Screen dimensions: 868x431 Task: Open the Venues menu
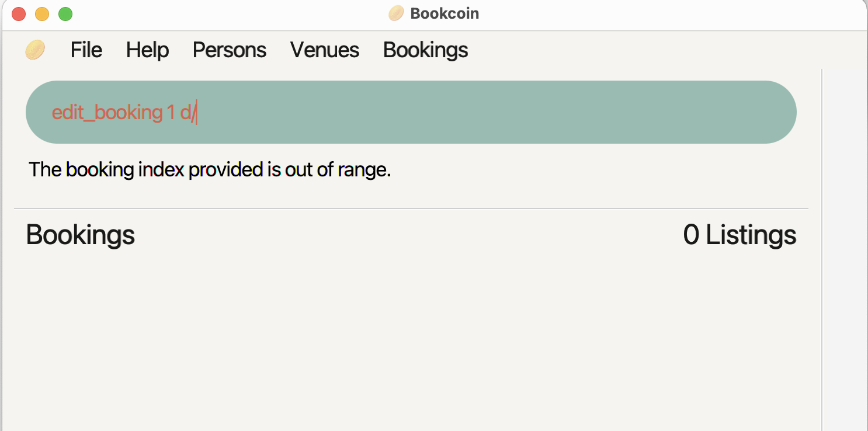325,50
